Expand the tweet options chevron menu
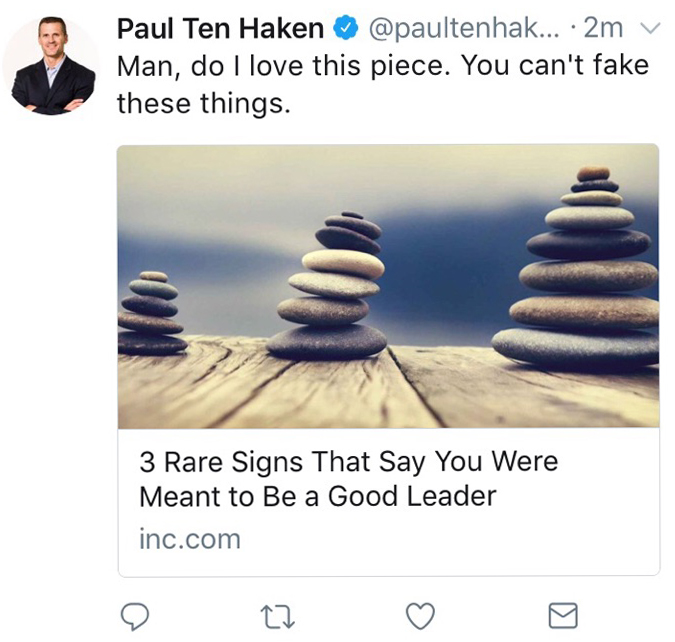The width and height of the screenshot is (675, 642). (x=650, y=28)
